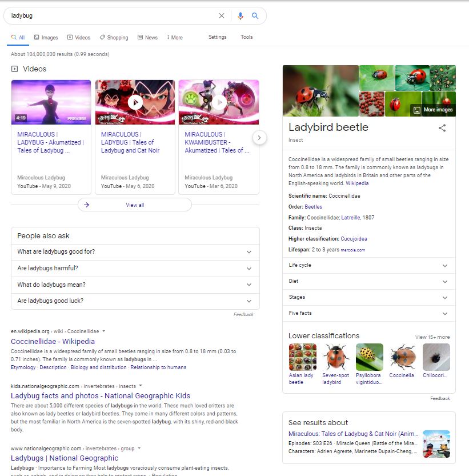The height and width of the screenshot is (476, 469).
Task: Open Miraculous: Tales of Ladybug & Cat Noir link
Action: click(354, 434)
